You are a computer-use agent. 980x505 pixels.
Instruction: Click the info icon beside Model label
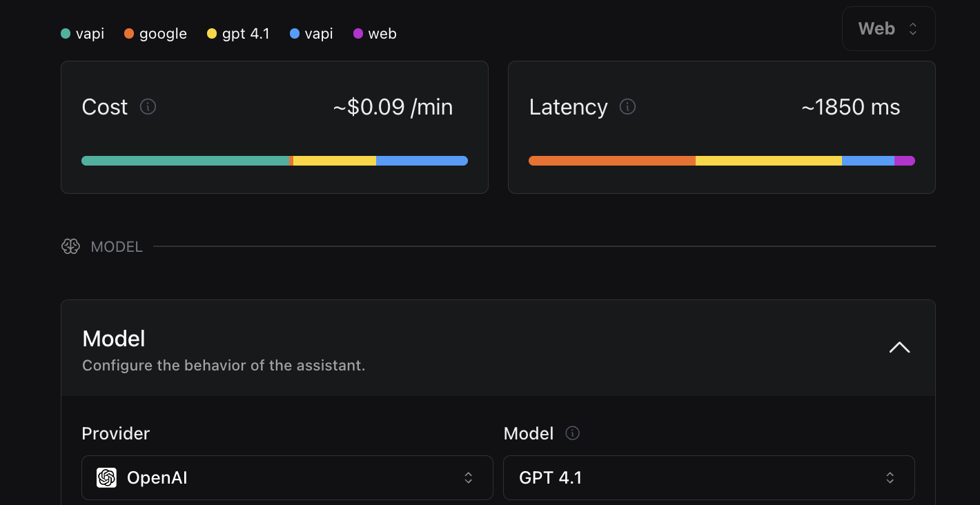tap(572, 433)
